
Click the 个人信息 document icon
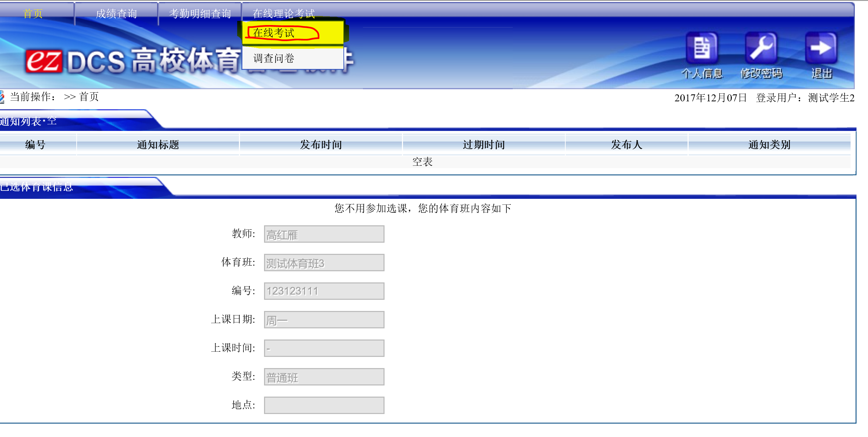tap(702, 48)
